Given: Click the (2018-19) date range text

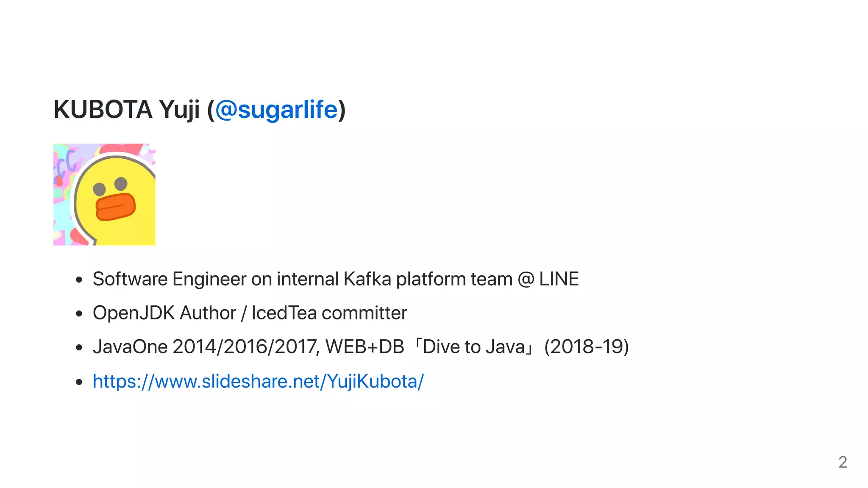Looking at the screenshot, I should [586, 347].
